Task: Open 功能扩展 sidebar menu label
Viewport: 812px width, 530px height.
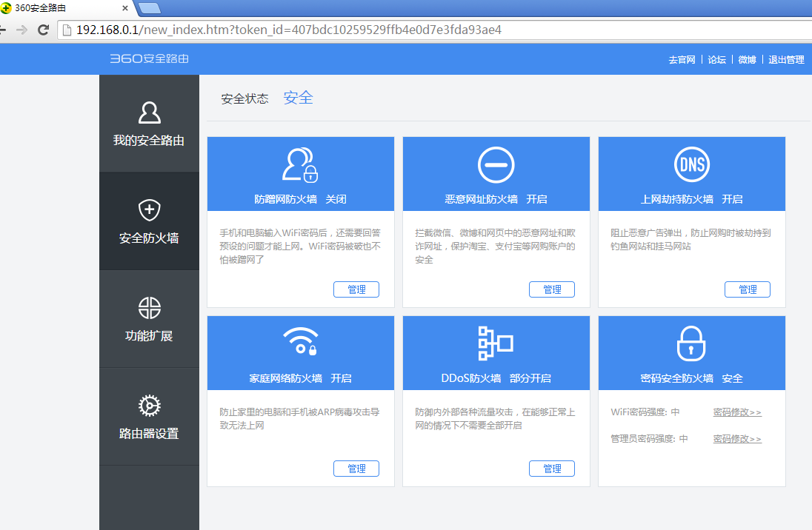Action: tap(149, 336)
